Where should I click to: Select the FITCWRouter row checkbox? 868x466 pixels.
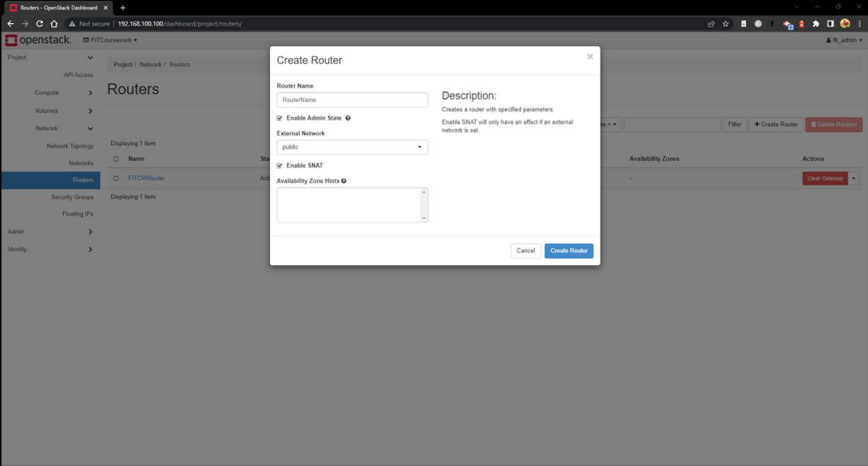tap(116, 179)
